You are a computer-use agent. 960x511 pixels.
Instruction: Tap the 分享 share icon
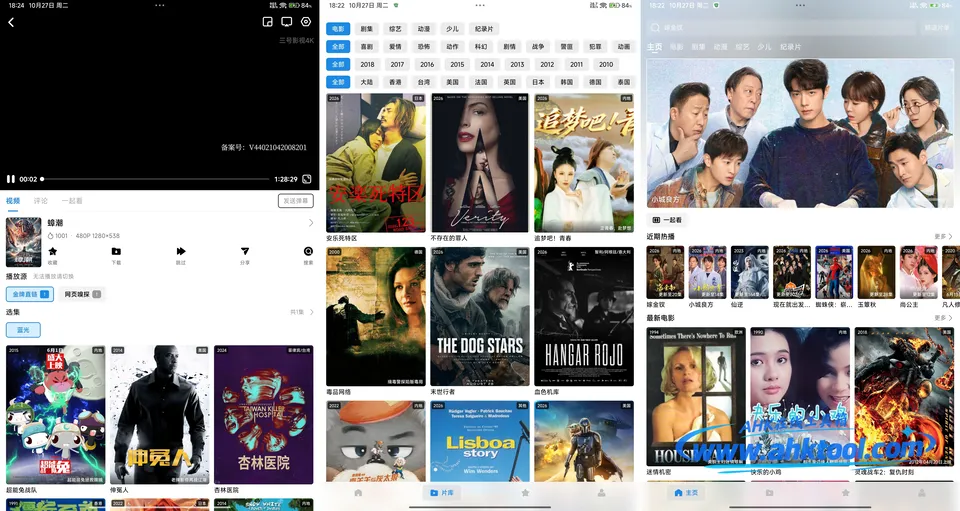coord(245,252)
